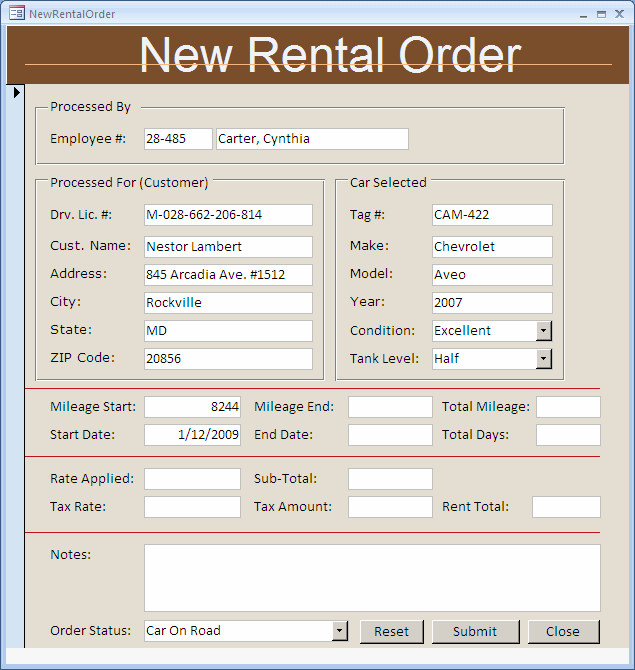The image size is (635, 670).
Task: Click the Reset button
Action: pyautogui.click(x=392, y=632)
